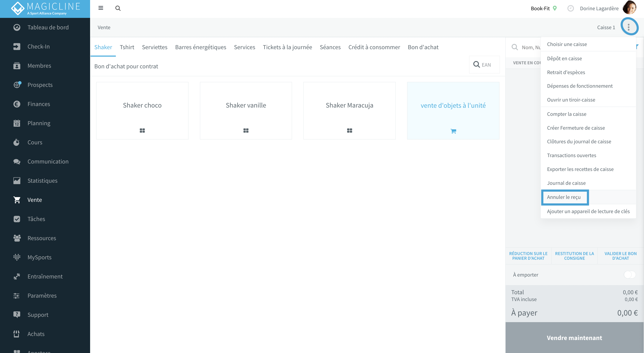644x353 pixels.
Task: Choose Choisir une caisse menu entry
Action: [588, 44]
